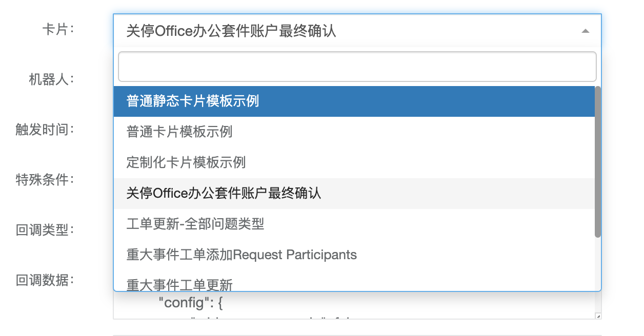
Task: Click the 触发时间 field label
Action: point(45,130)
